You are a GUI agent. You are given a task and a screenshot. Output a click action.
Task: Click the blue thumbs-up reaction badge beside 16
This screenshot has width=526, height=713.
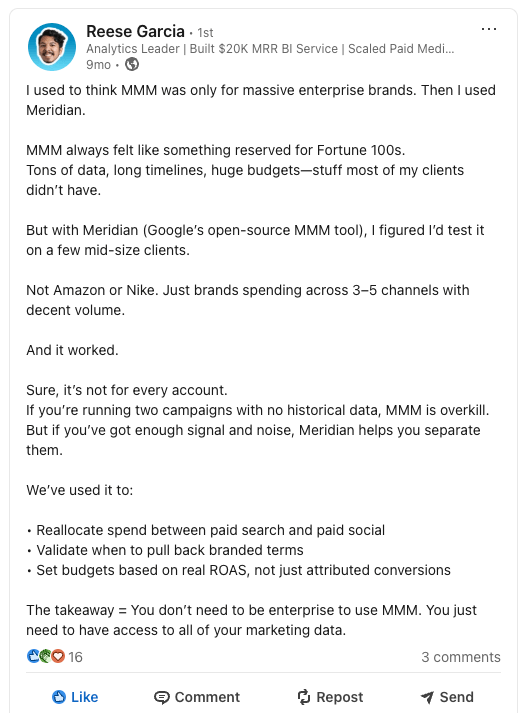coord(33,656)
